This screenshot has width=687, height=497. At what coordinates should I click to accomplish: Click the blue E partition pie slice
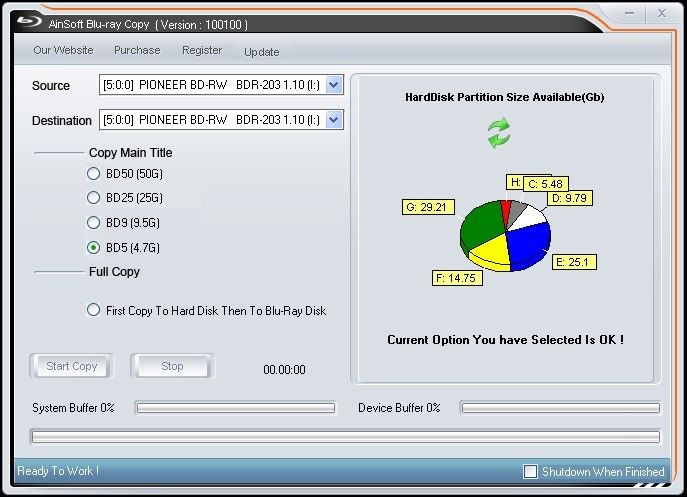tap(529, 243)
